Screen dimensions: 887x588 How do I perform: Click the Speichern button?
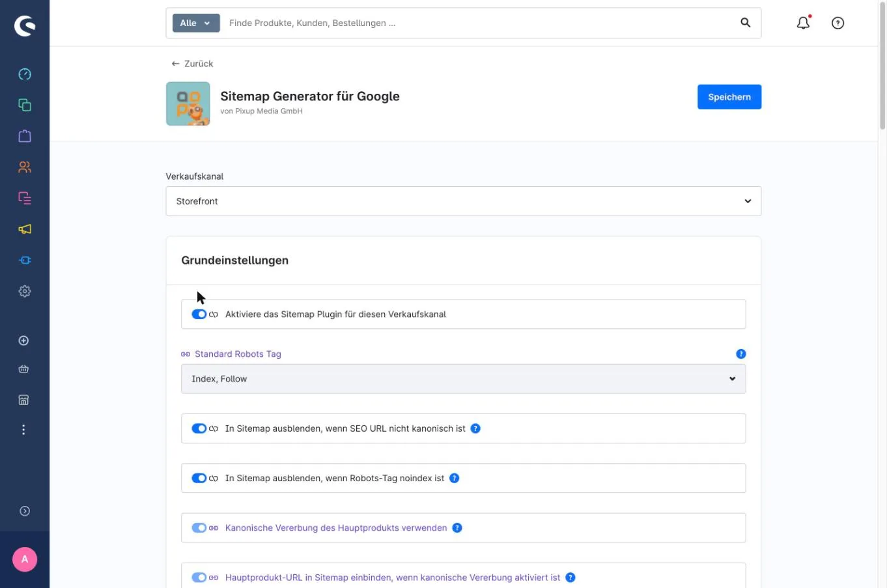pos(729,97)
